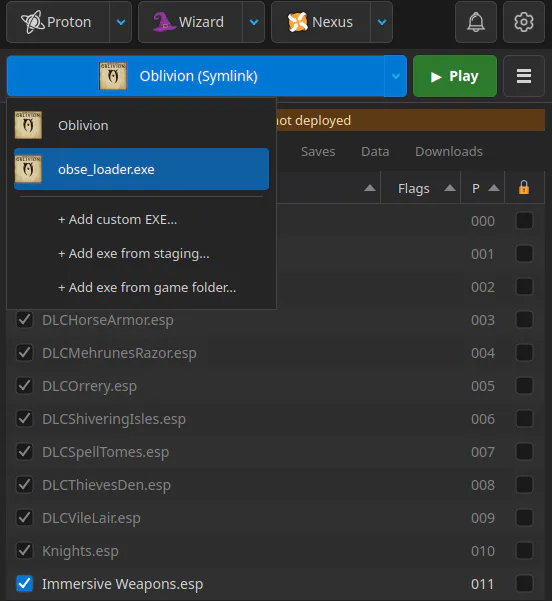Toggle lock checkbox for Knights.esp
Screen dimensions: 552x601
click(x=524, y=550)
